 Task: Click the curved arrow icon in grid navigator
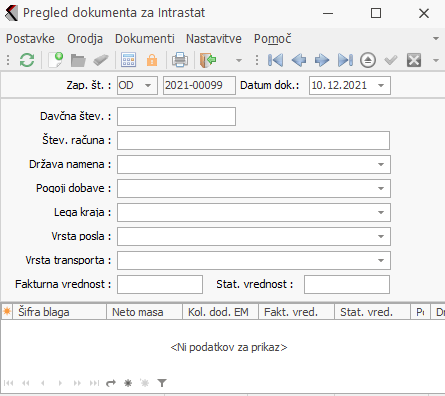(111, 383)
